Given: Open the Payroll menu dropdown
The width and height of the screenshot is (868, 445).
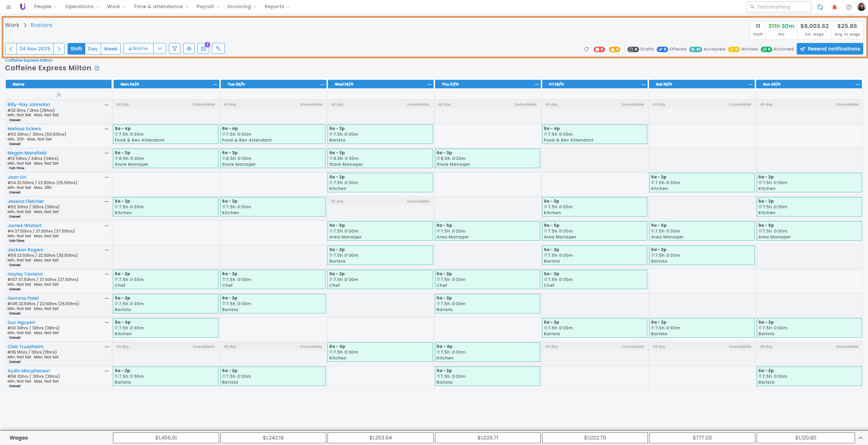Looking at the screenshot, I should pos(208,6).
